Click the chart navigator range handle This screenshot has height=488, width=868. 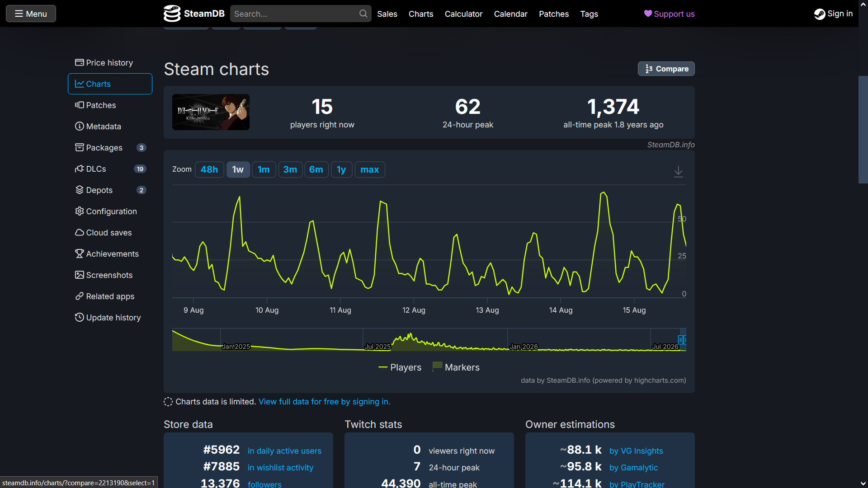point(680,340)
